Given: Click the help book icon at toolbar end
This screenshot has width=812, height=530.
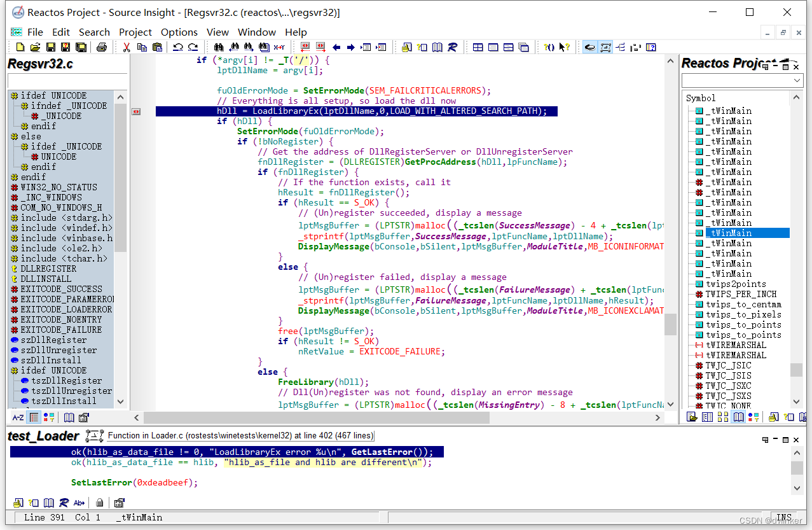Looking at the screenshot, I should [x=651, y=47].
